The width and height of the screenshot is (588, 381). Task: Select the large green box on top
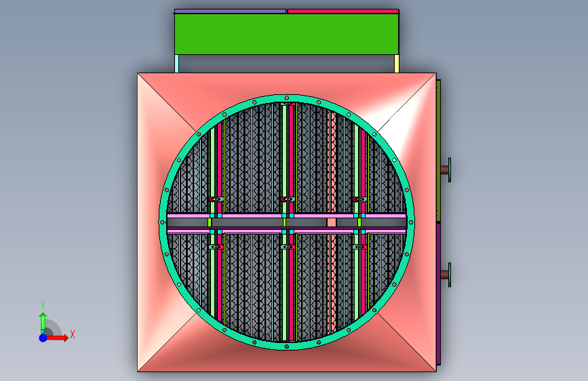[286, 34]
